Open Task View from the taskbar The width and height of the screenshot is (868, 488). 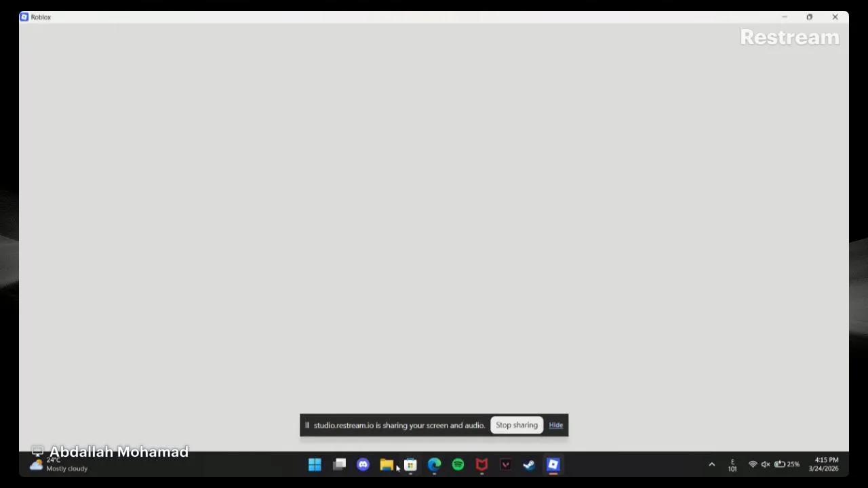tap(339, 464)
